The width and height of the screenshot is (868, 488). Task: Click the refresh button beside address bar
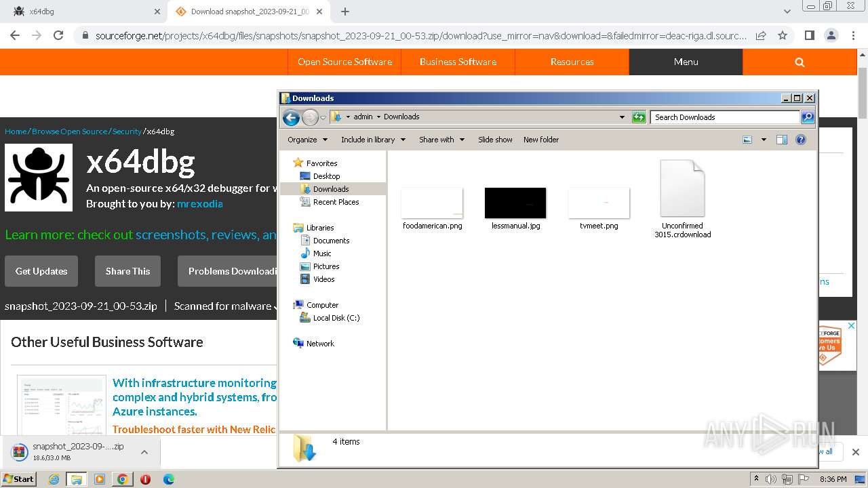point(639,117)
